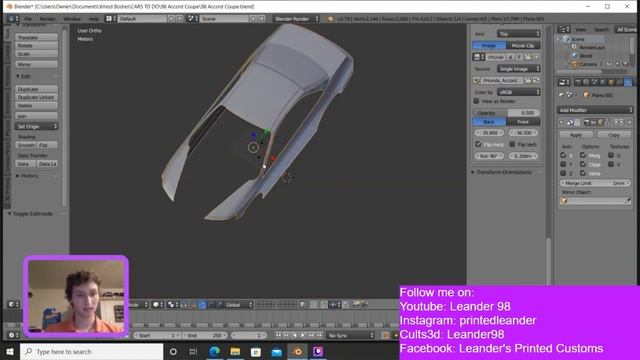Open the No Sync dropdown
The width and height of the screenshot is (640, 360).
351,336
